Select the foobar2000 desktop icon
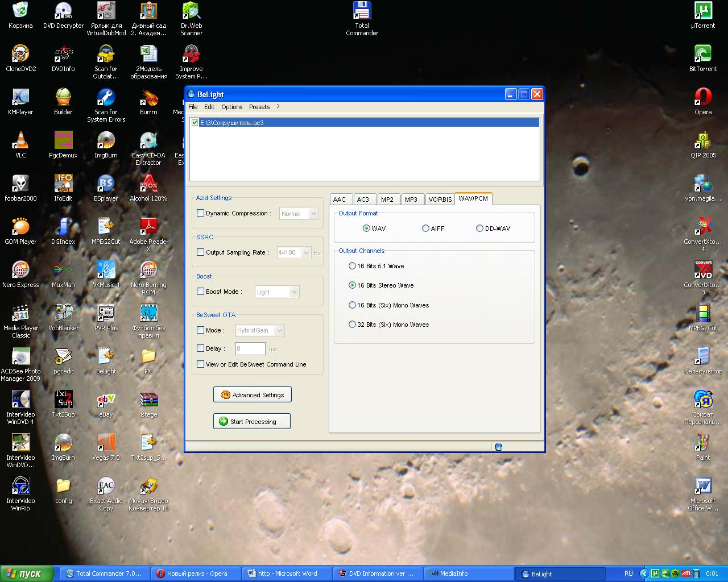This screenshot has width=728, height=582. pyautogui.click(x=21, y=189)
